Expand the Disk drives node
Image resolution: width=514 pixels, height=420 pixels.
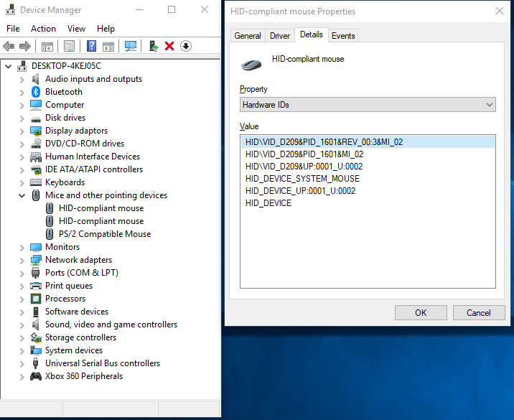22,118
